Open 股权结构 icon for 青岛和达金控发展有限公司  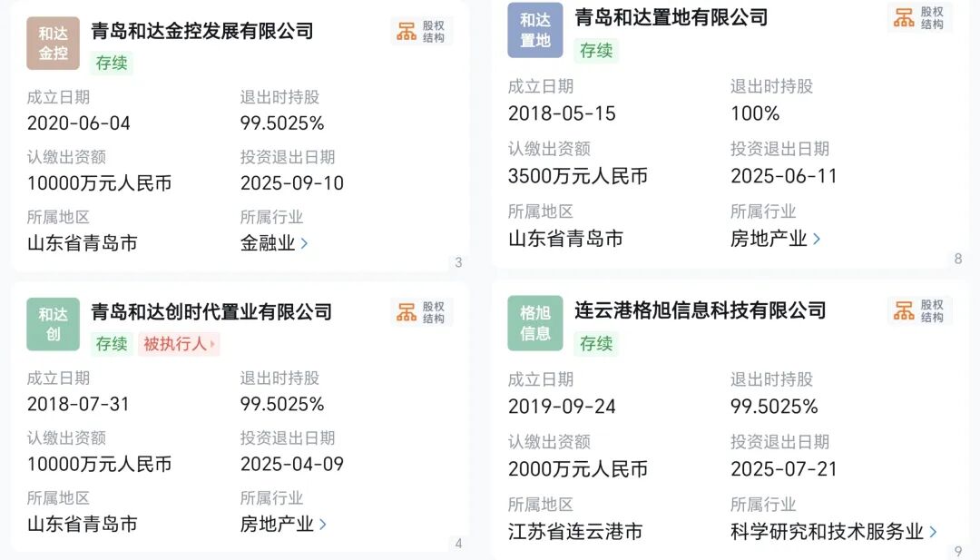tap(422, 31)
